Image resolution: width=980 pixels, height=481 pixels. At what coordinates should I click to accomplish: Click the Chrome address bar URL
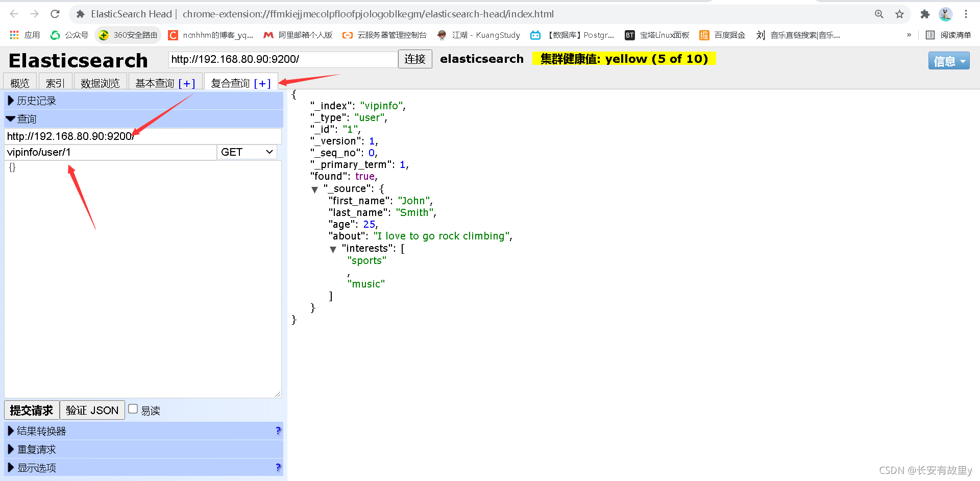pos(367,14)
